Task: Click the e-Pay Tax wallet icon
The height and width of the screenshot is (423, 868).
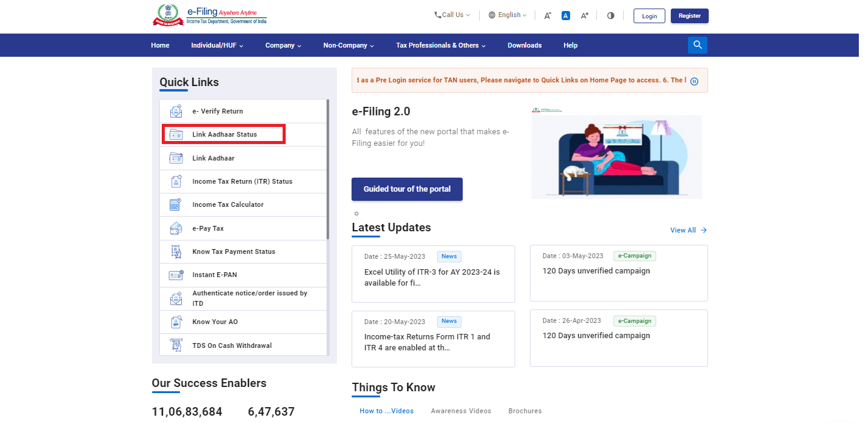Action: click(x=176, y=228)
